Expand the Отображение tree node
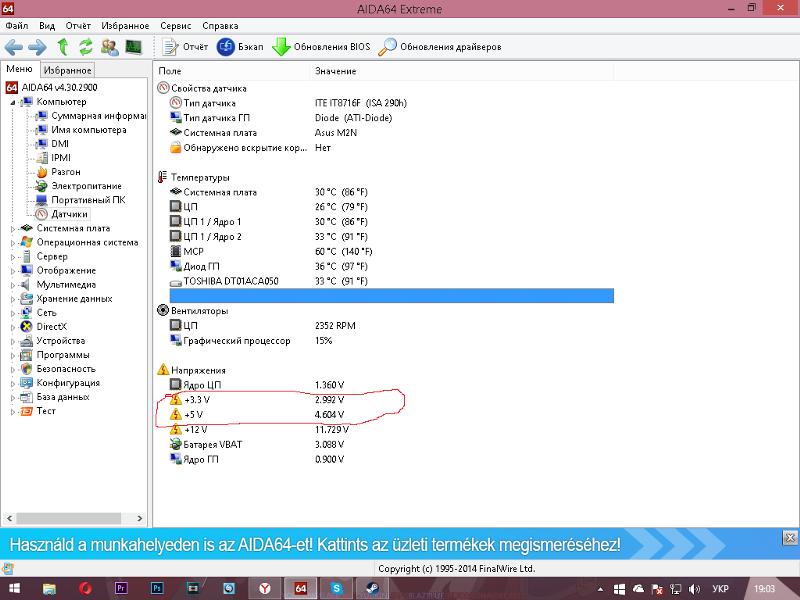 (x=13, y=271)
